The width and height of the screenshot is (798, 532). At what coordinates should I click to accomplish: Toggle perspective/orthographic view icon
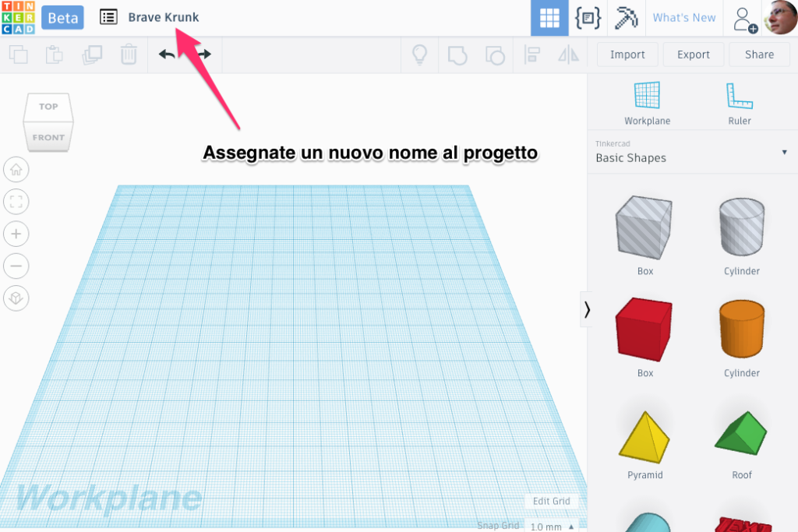pos(16,298)
